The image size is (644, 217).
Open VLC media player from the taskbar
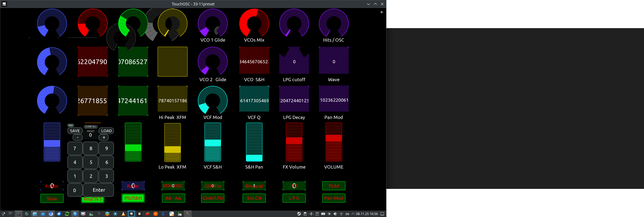click(123, 214)
